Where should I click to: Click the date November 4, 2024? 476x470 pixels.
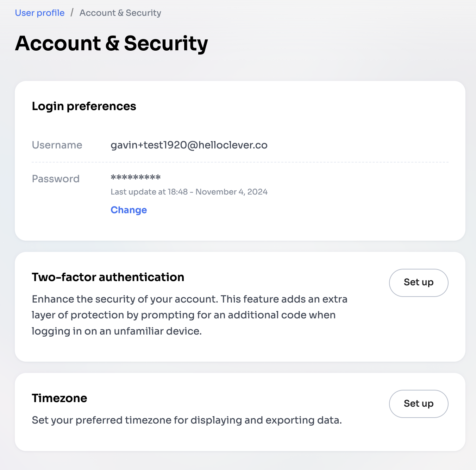231,192
